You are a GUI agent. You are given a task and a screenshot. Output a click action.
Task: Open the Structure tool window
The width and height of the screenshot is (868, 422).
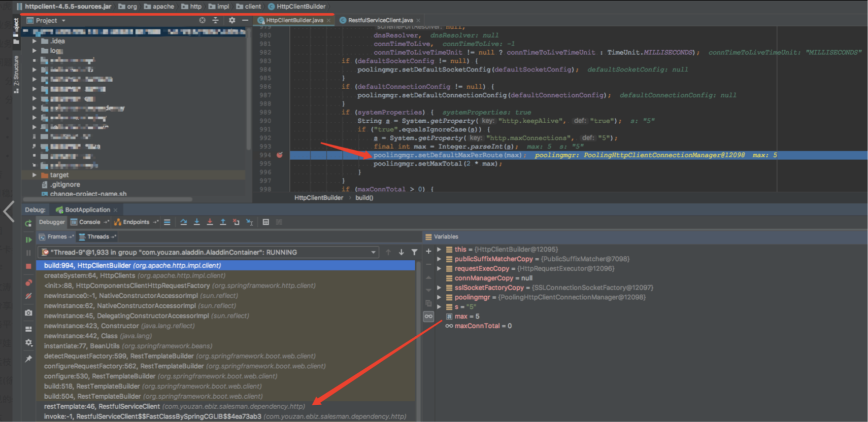click(x=16, y=75)
